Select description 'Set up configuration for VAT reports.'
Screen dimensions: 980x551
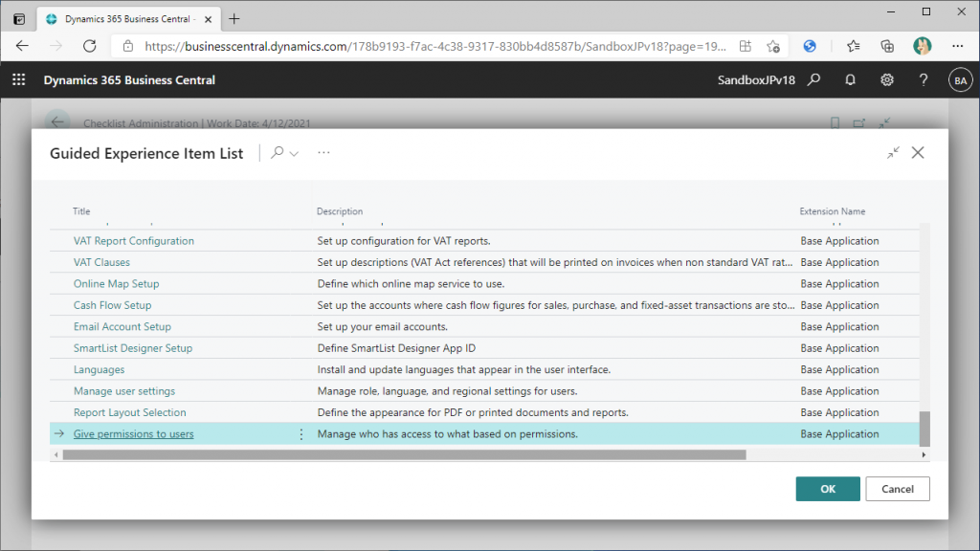pyautogui.click(x=404, y=240)
